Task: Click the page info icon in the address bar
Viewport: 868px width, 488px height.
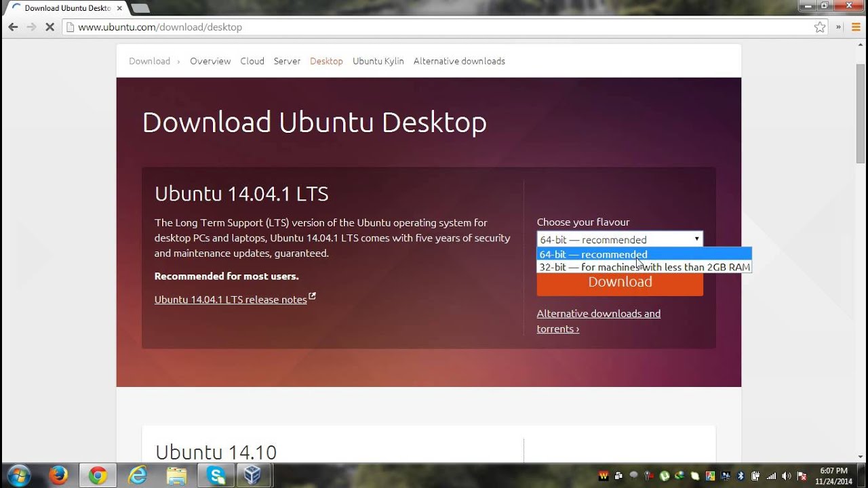Action: 69,27
